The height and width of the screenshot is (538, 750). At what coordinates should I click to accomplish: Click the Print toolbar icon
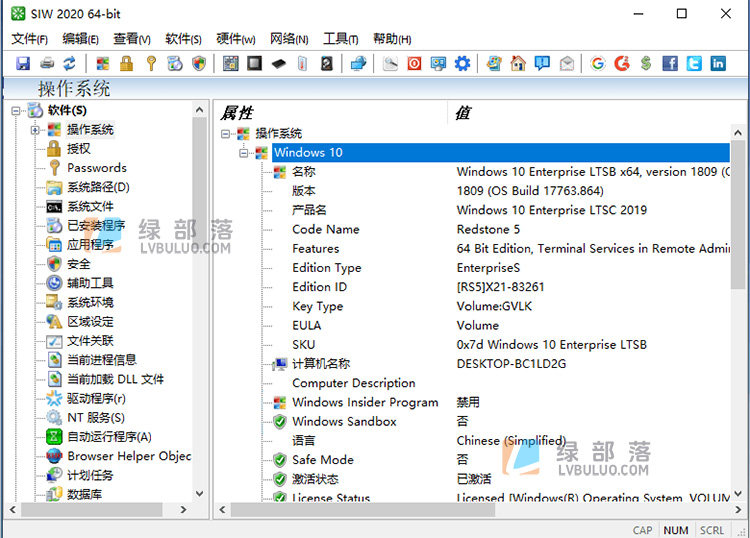click(x=47, y=63)
